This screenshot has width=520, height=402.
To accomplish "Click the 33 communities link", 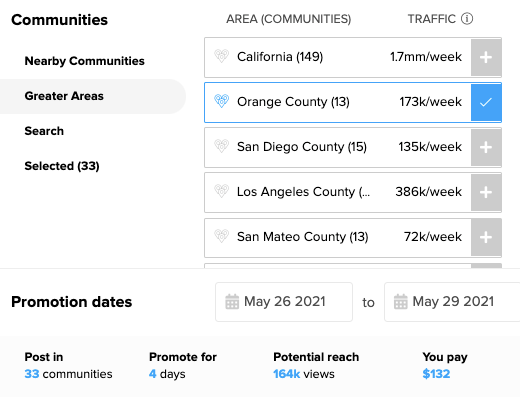I will (68, 374).
